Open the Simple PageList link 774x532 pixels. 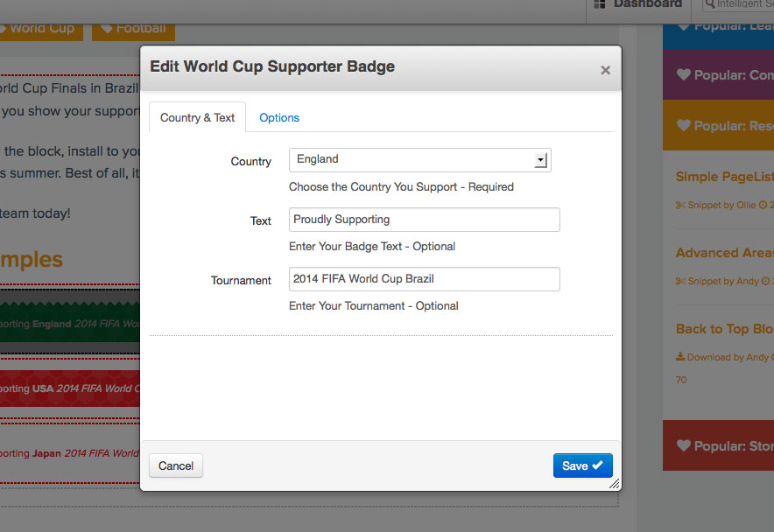[x=725, y=177]
